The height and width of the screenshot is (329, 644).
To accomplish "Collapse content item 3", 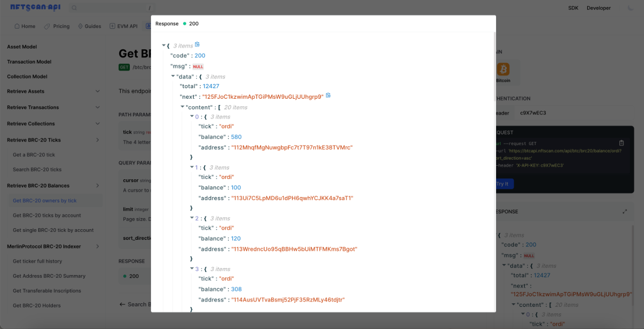I will tap(192, 269).
